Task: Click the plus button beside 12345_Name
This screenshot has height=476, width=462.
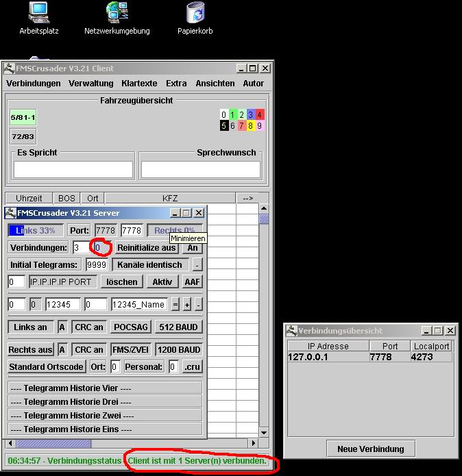Action: pos(187,304)
